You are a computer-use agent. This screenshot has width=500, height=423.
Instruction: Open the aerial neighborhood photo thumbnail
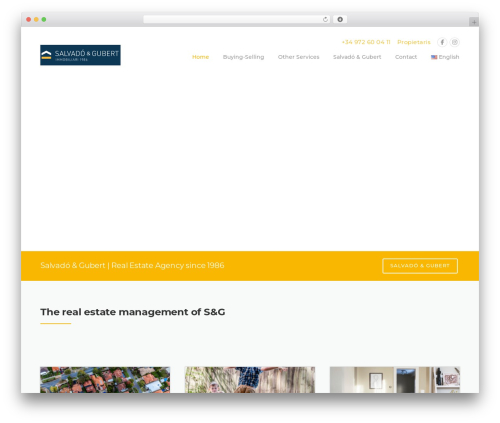click(x=105, y=380)
